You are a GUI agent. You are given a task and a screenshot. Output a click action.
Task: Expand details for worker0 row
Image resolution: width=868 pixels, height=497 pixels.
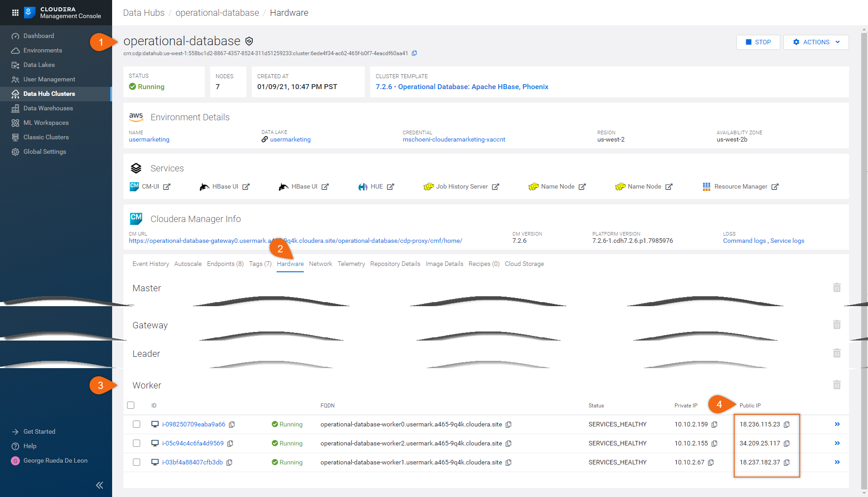tap(837, 424)
